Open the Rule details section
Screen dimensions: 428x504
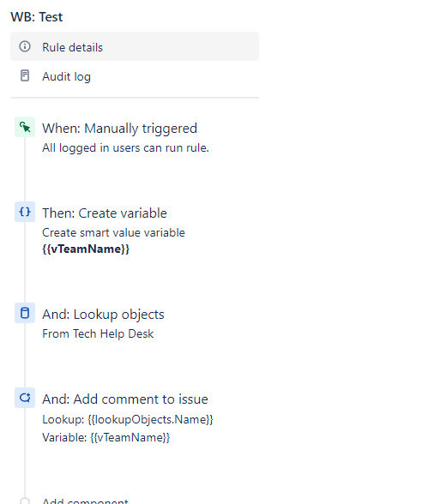pos(135,46)
